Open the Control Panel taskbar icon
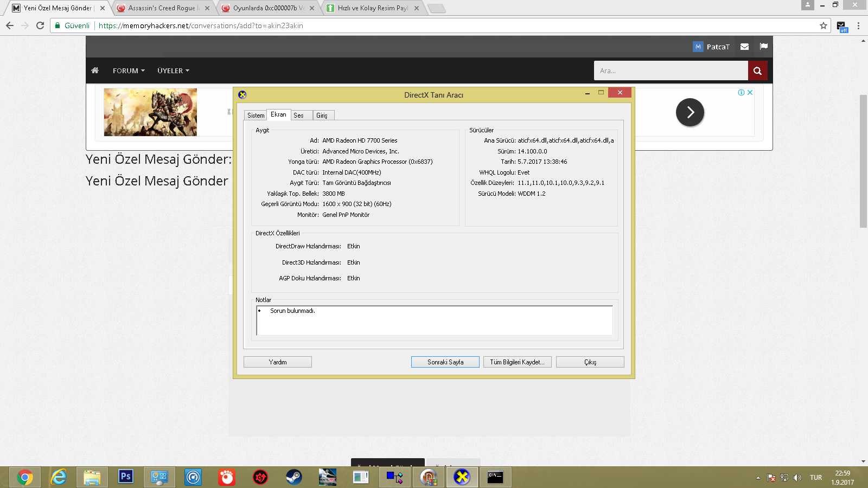Image resolution: width=868 pixels, height=488 pixels. tap(159, 477)
